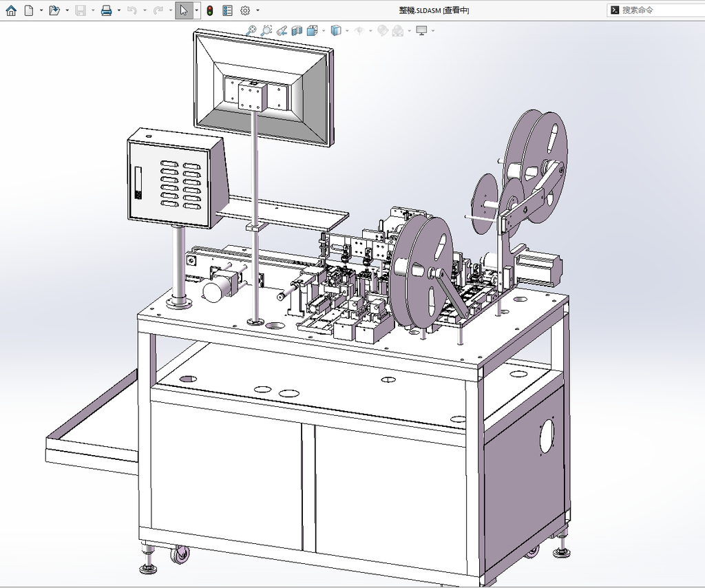This screenshot has height=588, width=705.
Task: Expand the Hide/Show Items dropdown arrow
Action: pos(370,30)
